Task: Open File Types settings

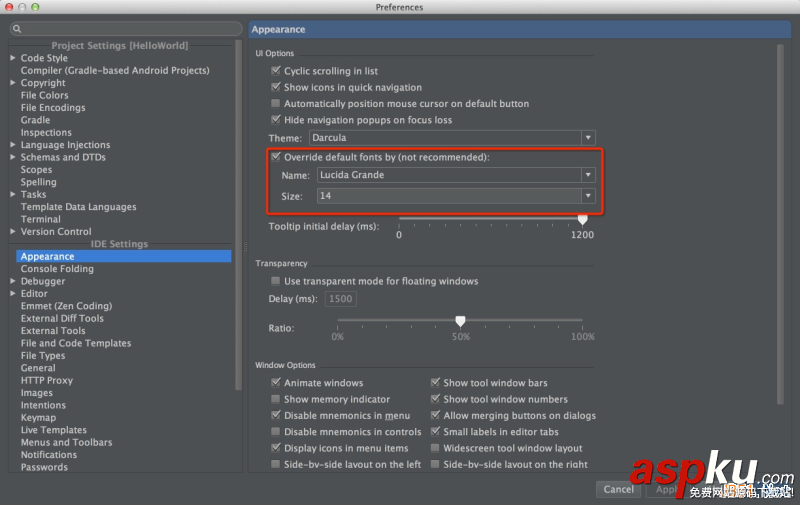Action: pyautogui.click(x=43, y=356)
